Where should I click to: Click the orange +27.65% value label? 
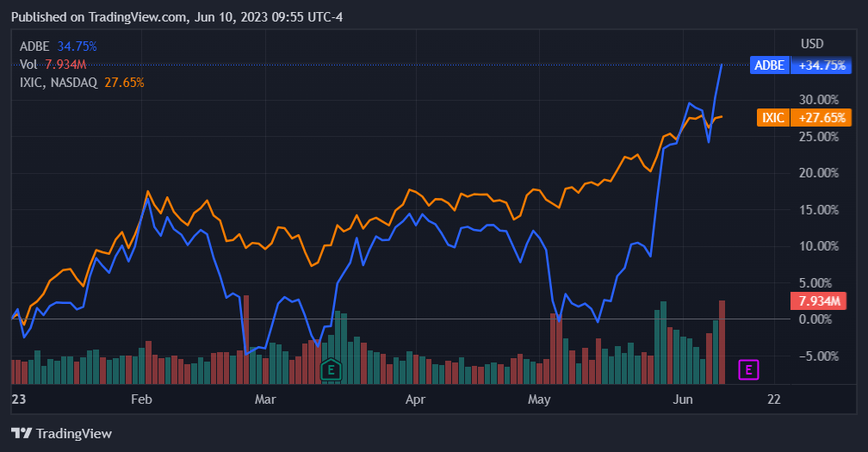pyautogui.click(x=821, y=118)
